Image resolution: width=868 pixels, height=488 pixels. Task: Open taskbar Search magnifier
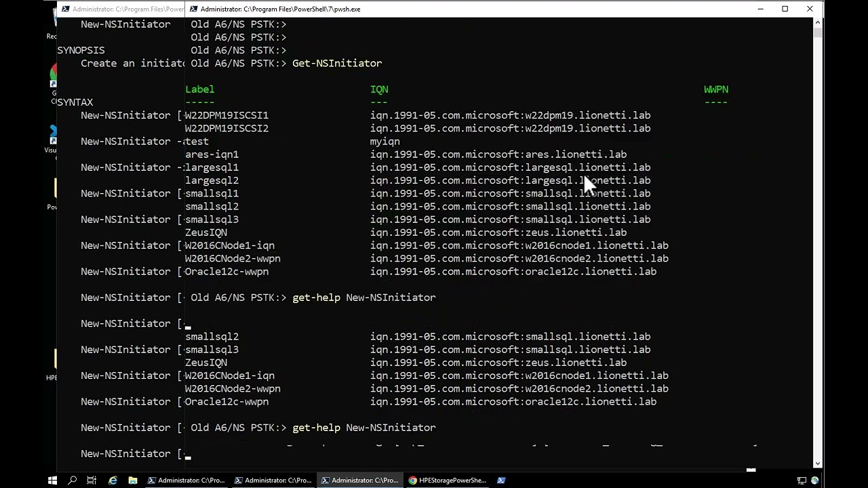73,480
